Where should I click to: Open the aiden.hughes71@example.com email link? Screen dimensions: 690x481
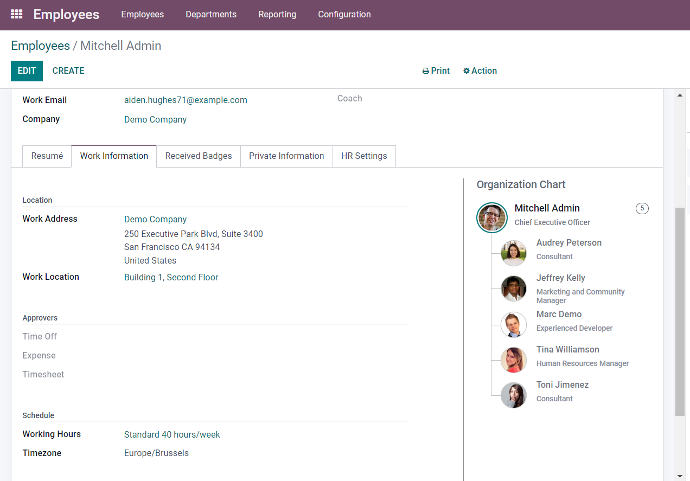(185, 100)
